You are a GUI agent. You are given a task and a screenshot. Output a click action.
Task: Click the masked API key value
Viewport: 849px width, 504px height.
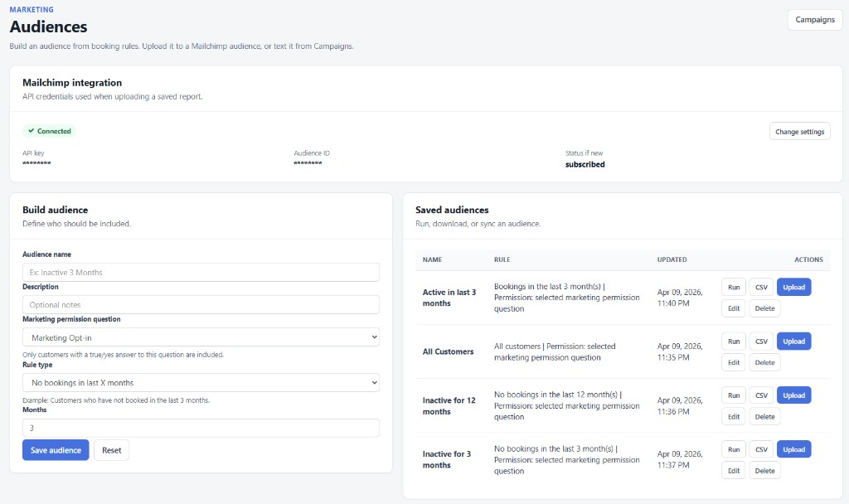pyautogui.click(x=36, y=163)
